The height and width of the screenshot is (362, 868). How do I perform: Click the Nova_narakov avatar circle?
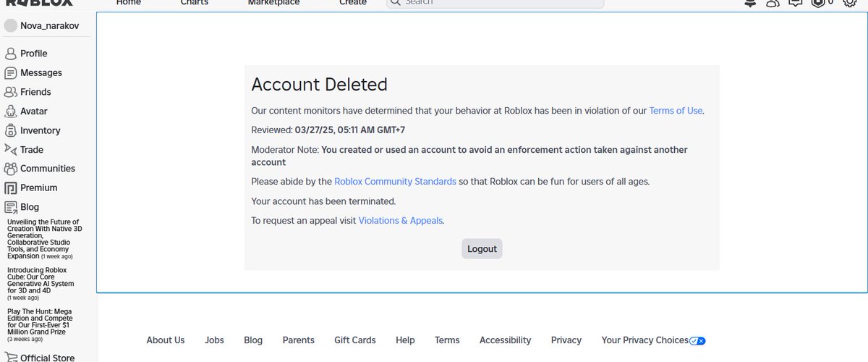pos(11,26)
